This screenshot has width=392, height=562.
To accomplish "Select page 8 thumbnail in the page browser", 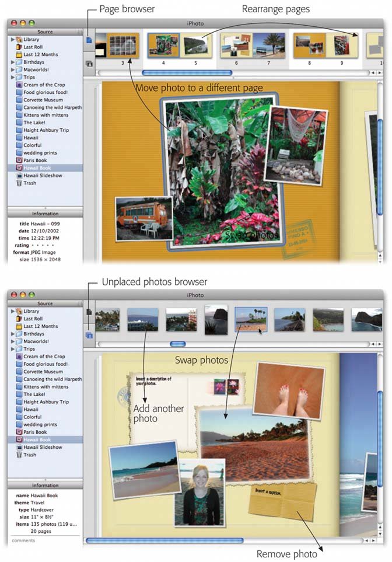I will point(310,46).
